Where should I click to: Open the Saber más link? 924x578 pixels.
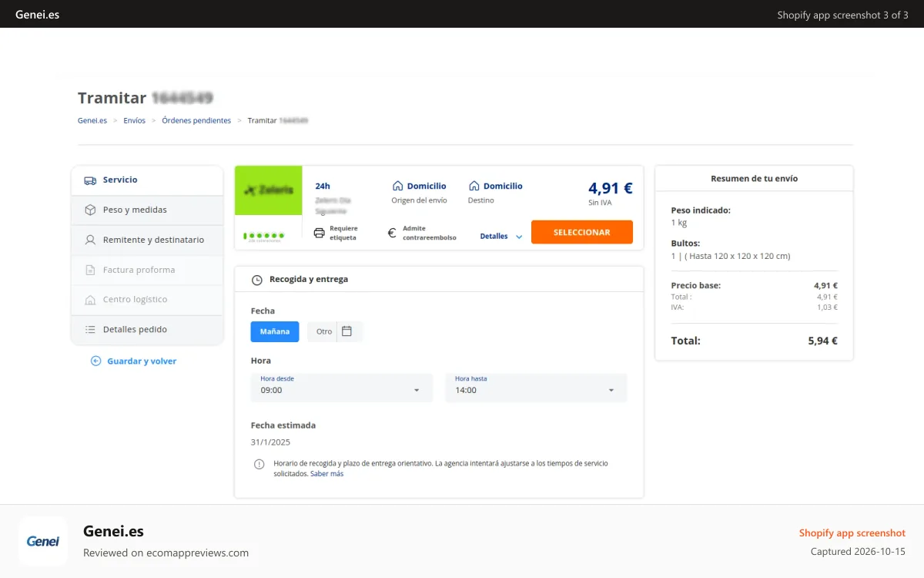tap(327, 474)
